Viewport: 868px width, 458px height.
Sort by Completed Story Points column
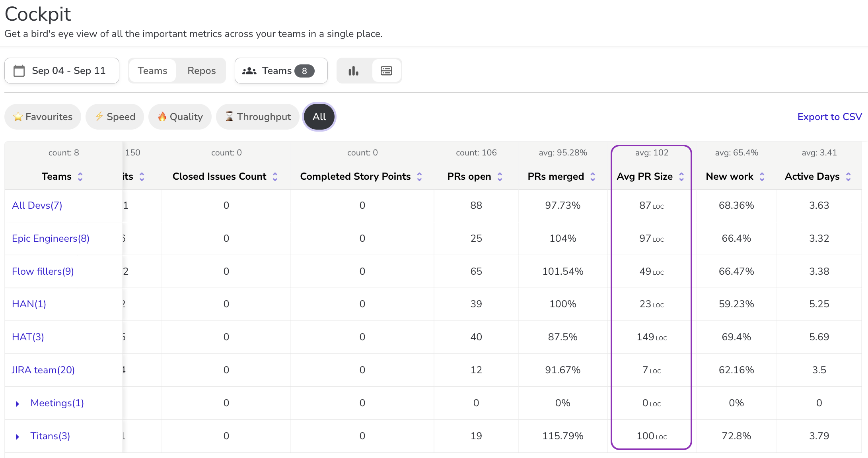point(419,177)
